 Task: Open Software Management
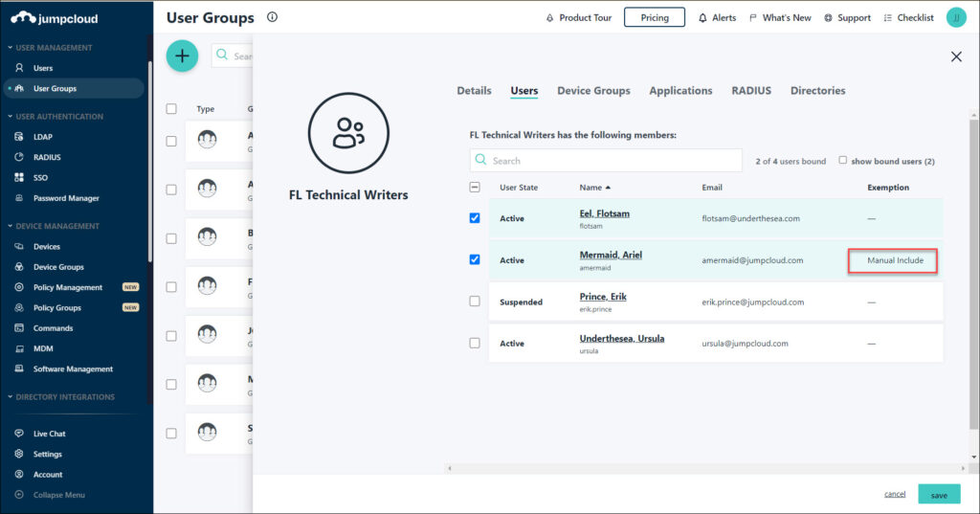(73, 369)
